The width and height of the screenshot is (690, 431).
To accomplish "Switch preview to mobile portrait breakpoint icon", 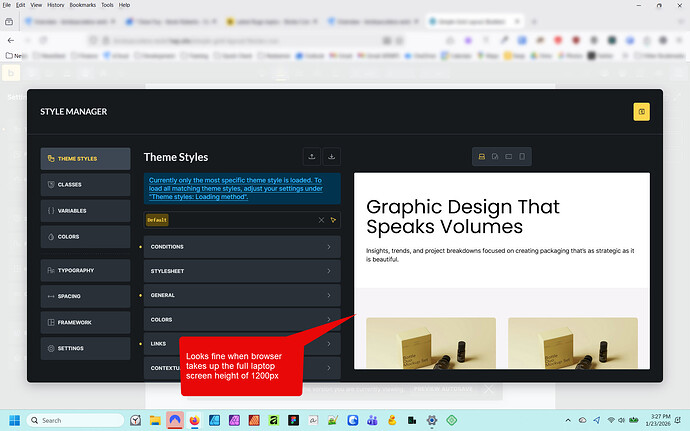I will click(x=521, y=157).
